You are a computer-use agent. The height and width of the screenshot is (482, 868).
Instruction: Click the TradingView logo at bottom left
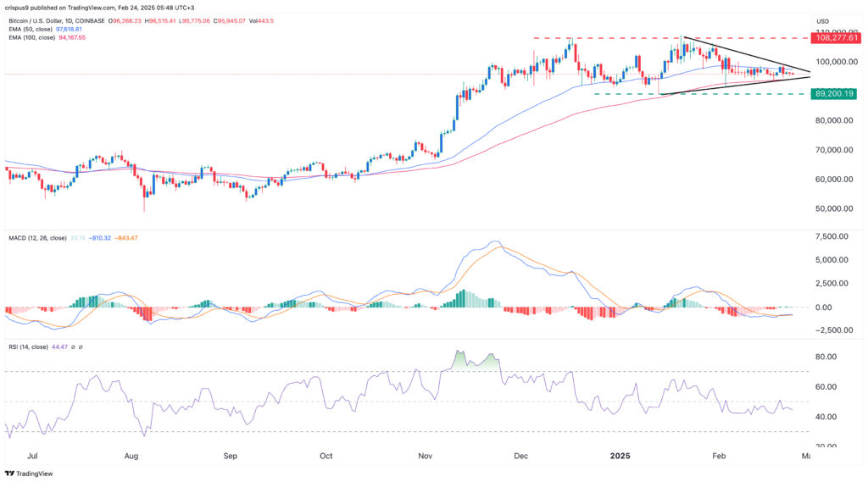[27, 474]
